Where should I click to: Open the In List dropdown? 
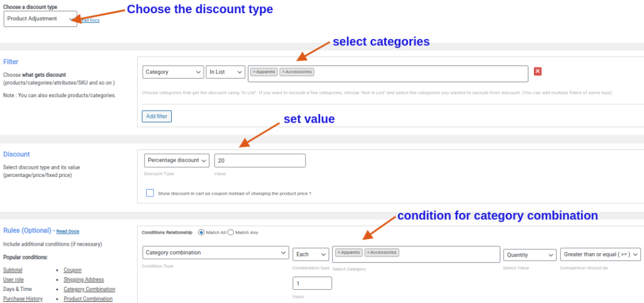tap(225, 72)
